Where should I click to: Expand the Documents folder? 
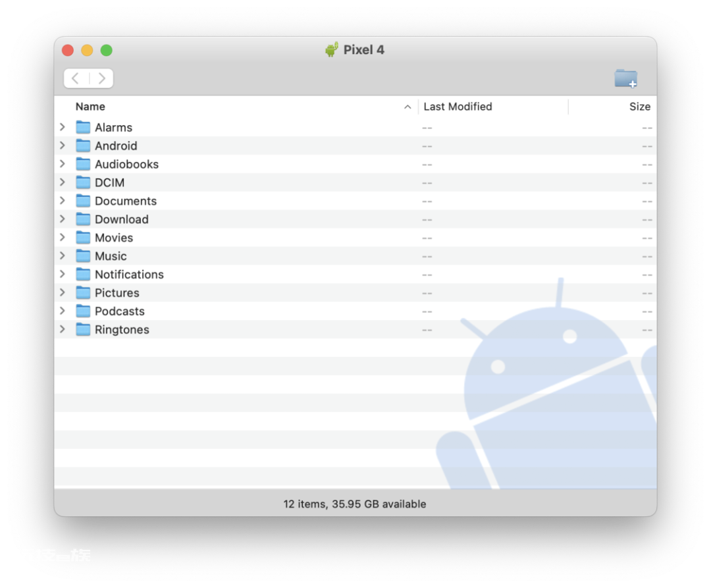[63, 200]
